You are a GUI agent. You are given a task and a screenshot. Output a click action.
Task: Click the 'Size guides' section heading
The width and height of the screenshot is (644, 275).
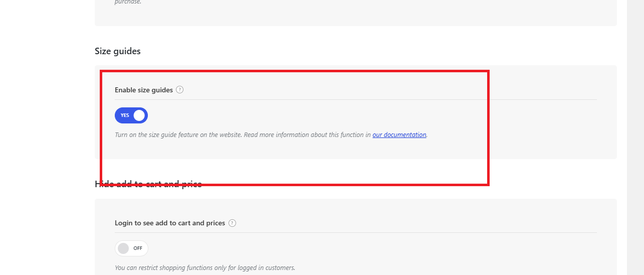pyautogui.click(x=118, y=51)
